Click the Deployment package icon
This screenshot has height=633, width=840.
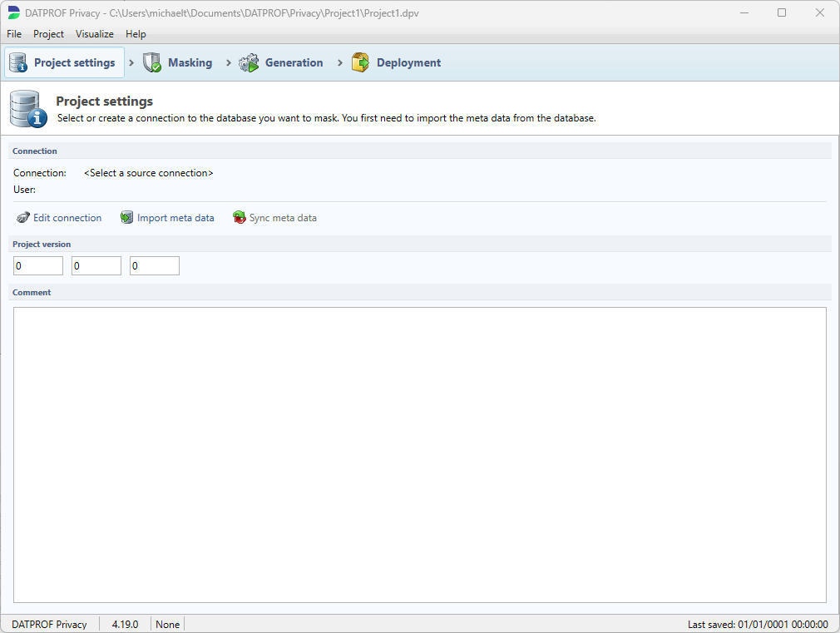[x=360, y=62]
